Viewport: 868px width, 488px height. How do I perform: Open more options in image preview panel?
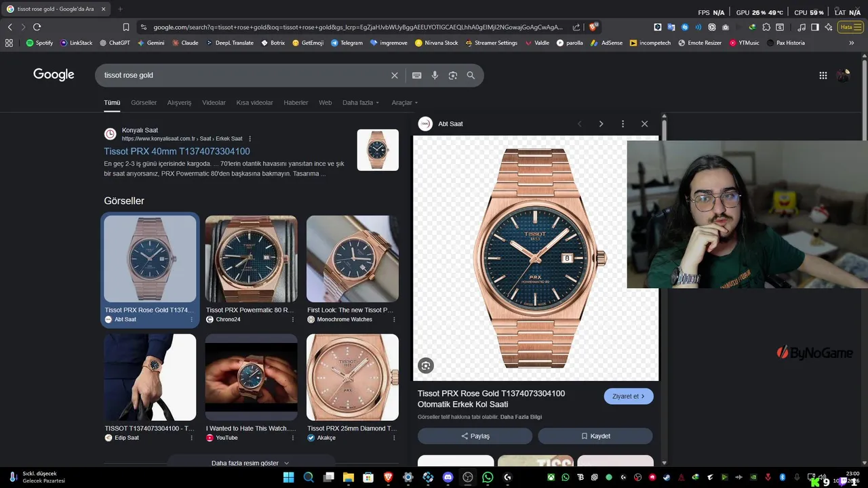[x=623, y=124]
